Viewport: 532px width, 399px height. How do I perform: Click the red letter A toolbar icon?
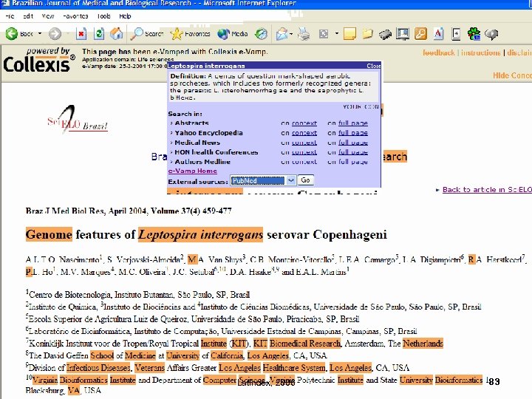click(x=438, y=34)
